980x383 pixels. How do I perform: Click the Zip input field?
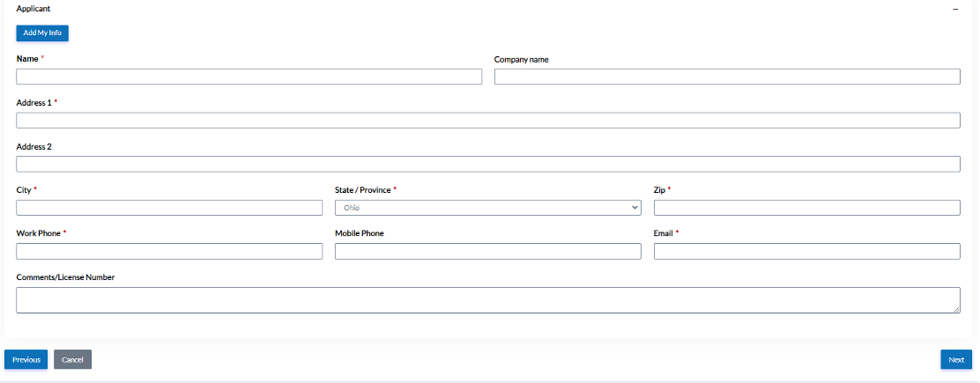[x=806, y=208]
